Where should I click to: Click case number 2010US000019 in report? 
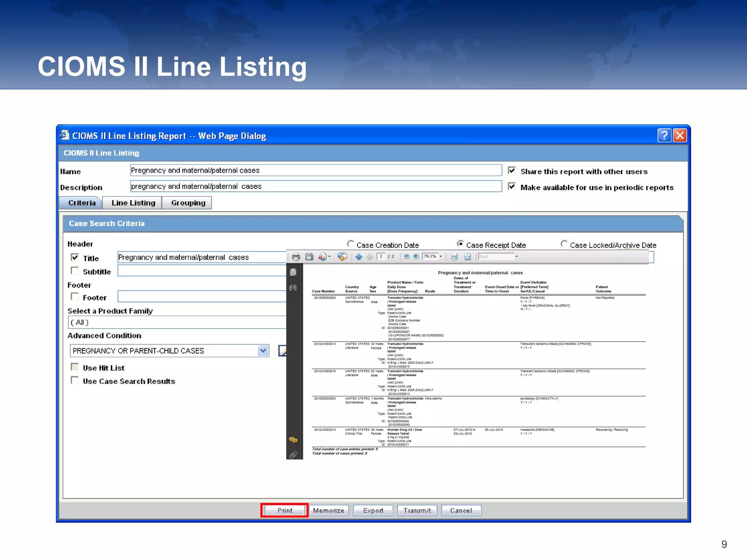click(325, 430)
